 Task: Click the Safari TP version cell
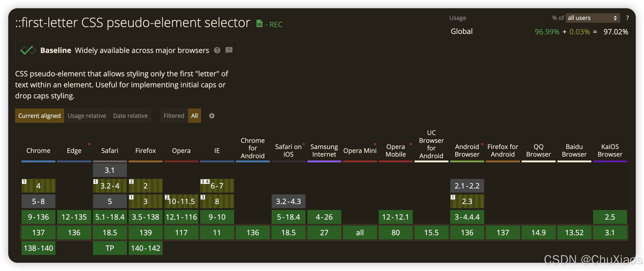click(110, 248)
